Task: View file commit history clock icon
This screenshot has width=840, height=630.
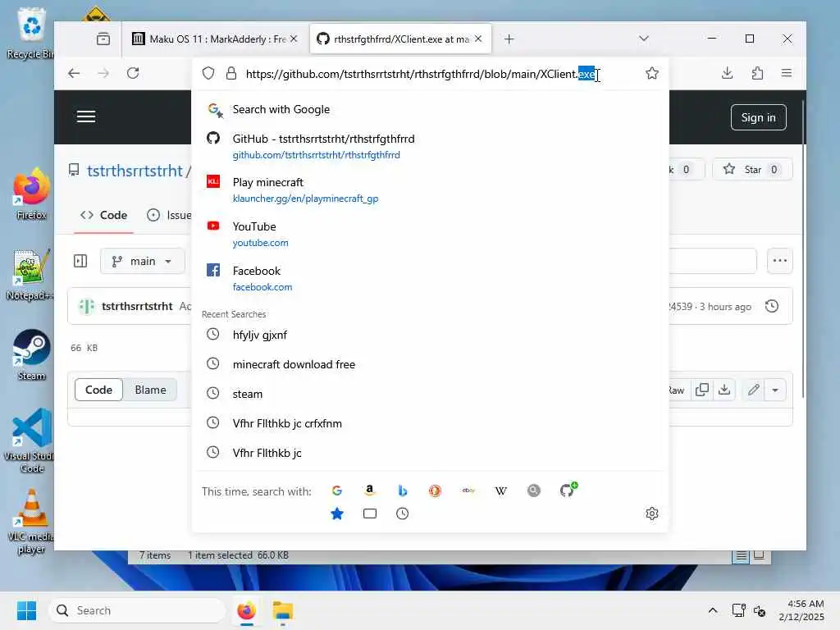Action: tap(772, 306)
